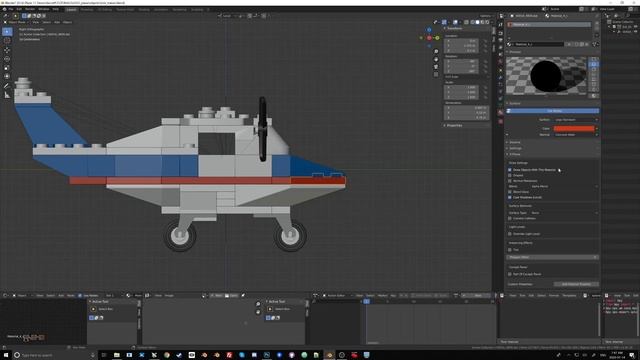Toggle the Tint checkbox

(x=510, y=250)
